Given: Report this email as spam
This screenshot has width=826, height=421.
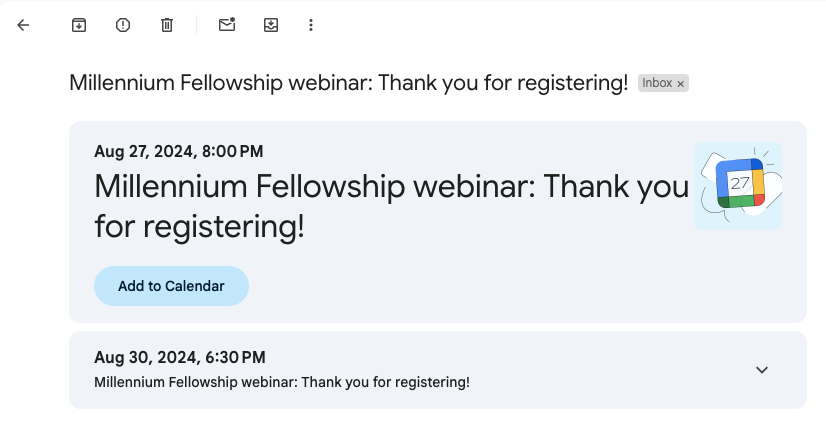Looking at the screenshot, I should (123, 25).
